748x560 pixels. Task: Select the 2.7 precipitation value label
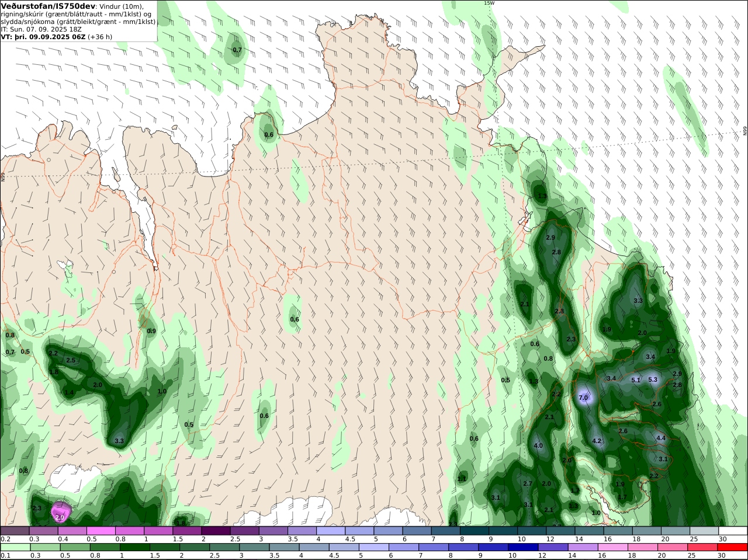tap(528, 483)
